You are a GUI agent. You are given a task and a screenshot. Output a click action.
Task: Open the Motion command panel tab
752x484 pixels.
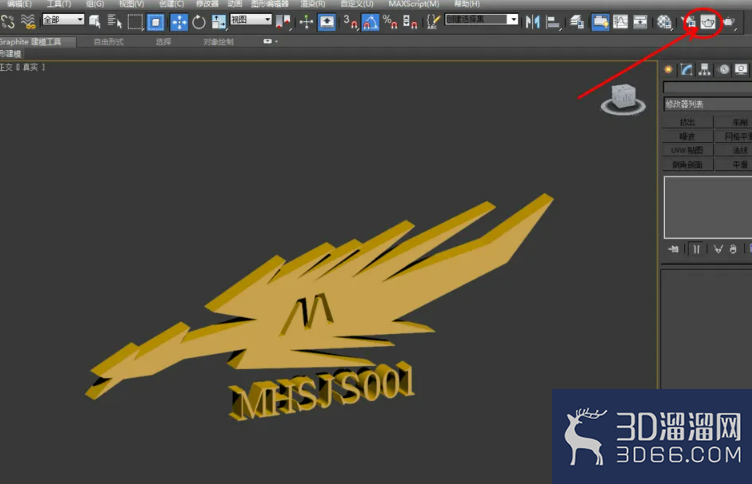tap(724, 70)
